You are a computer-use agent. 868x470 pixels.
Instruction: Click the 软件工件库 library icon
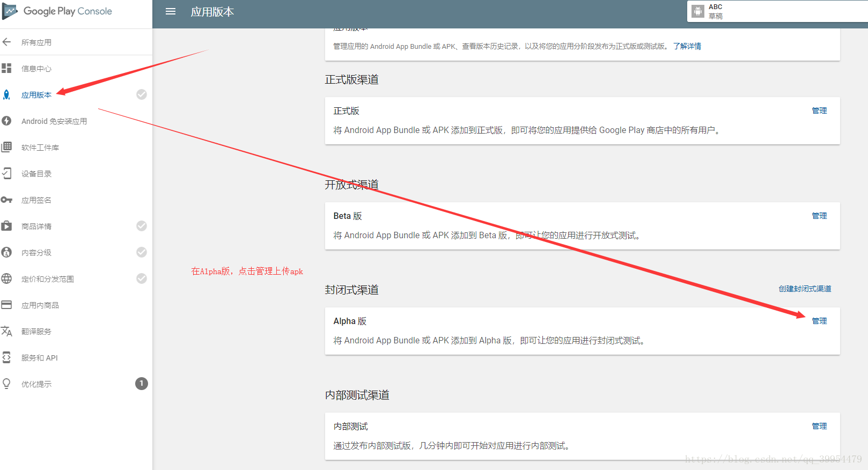[6, 147]
